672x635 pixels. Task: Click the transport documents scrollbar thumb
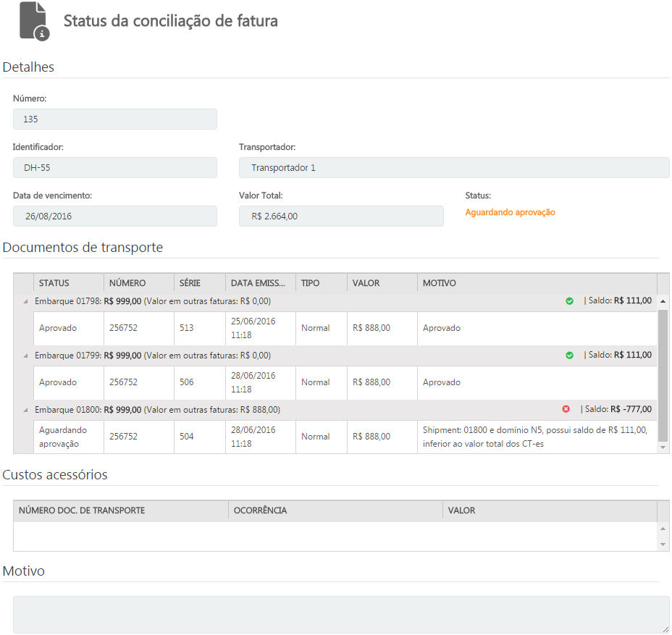[x=663, y=375]
